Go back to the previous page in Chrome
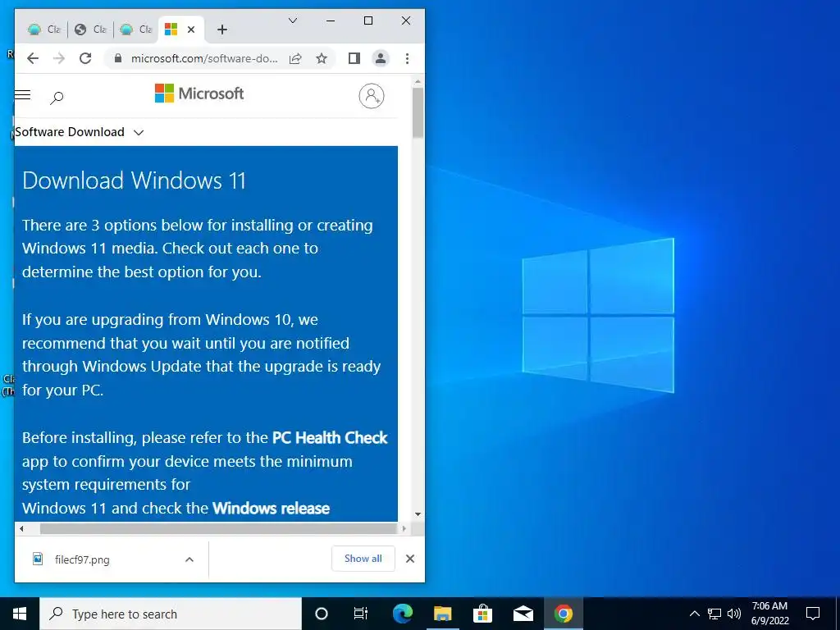This screenshot has width=840, height=630. coord(33,58)
